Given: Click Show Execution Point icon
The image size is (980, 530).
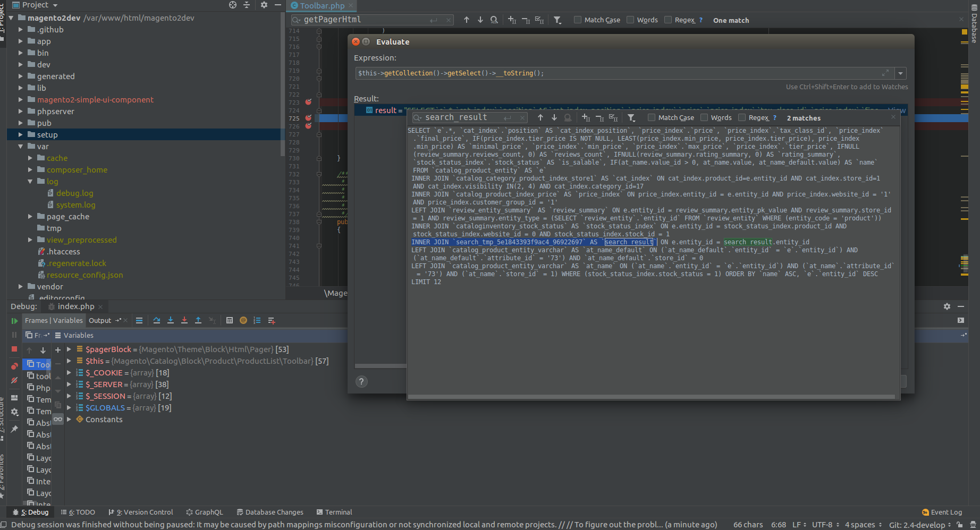Looking at the screenshot, I should [x=139, y=320].
